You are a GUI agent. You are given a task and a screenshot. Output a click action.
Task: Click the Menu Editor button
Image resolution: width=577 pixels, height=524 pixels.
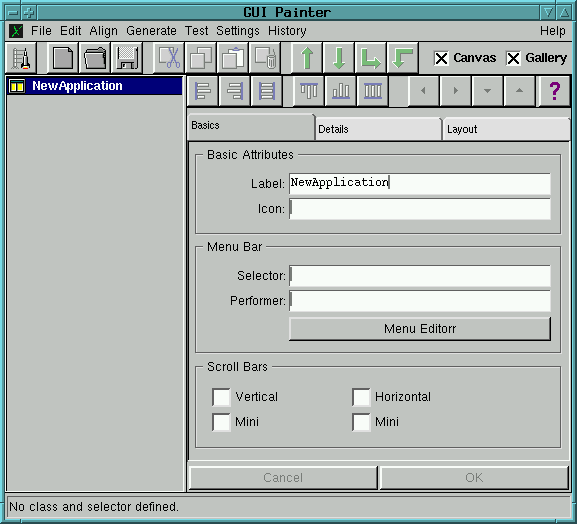point(420,329)
